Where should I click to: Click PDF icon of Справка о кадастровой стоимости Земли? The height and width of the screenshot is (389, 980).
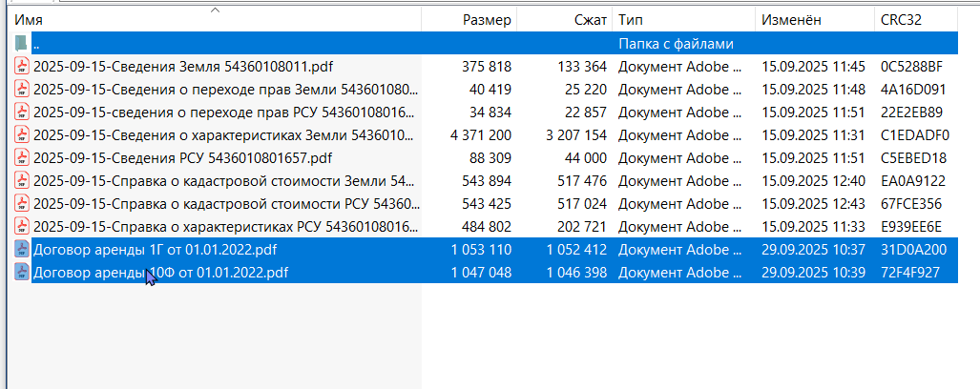(23, 181)
